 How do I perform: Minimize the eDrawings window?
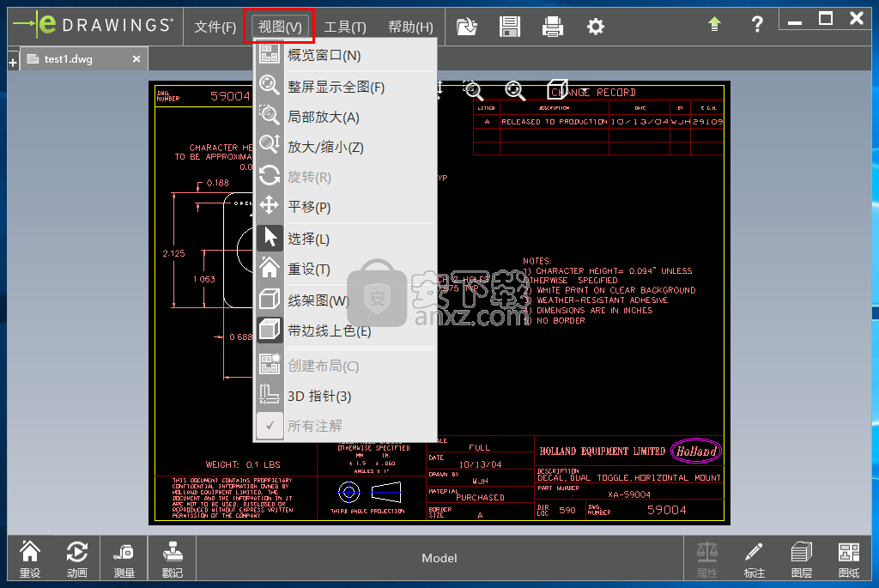pos(794,22)
